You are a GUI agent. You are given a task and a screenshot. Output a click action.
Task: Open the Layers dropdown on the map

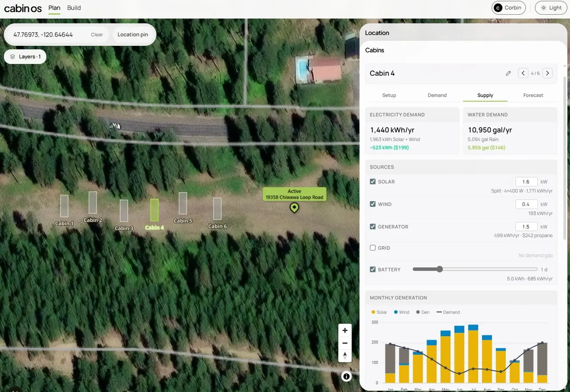click(25, 57)
